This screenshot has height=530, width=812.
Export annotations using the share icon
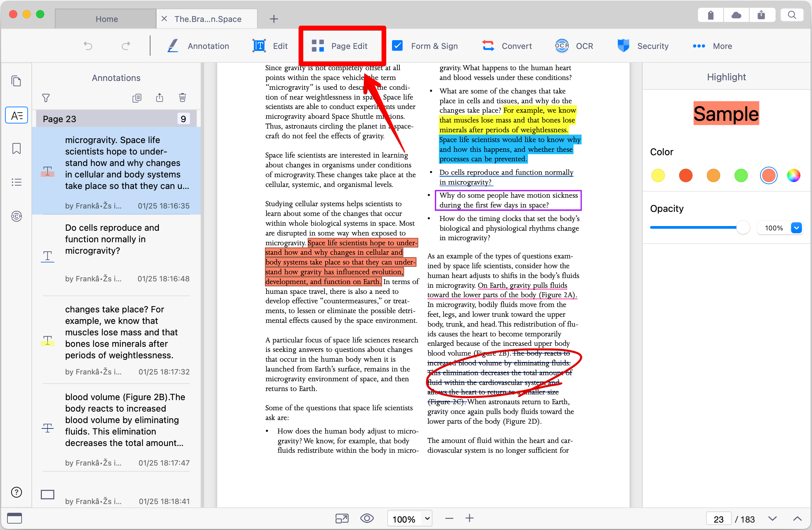(160, 97)
